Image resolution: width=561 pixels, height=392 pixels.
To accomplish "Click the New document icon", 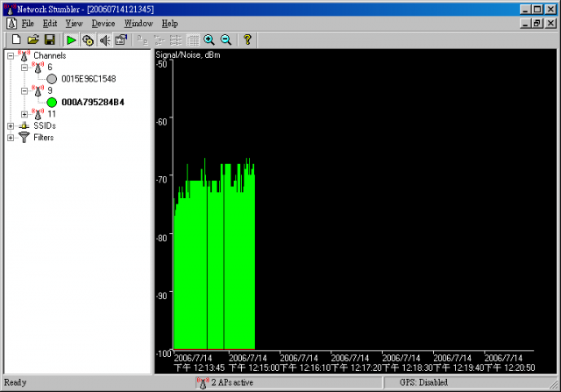I will 17,40.
